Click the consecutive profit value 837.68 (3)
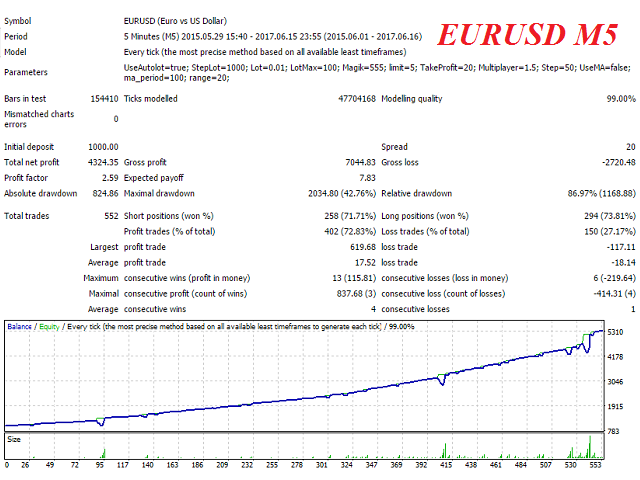Screen dimensions: 640x480 pyautogui.click(x=356, y=293)
